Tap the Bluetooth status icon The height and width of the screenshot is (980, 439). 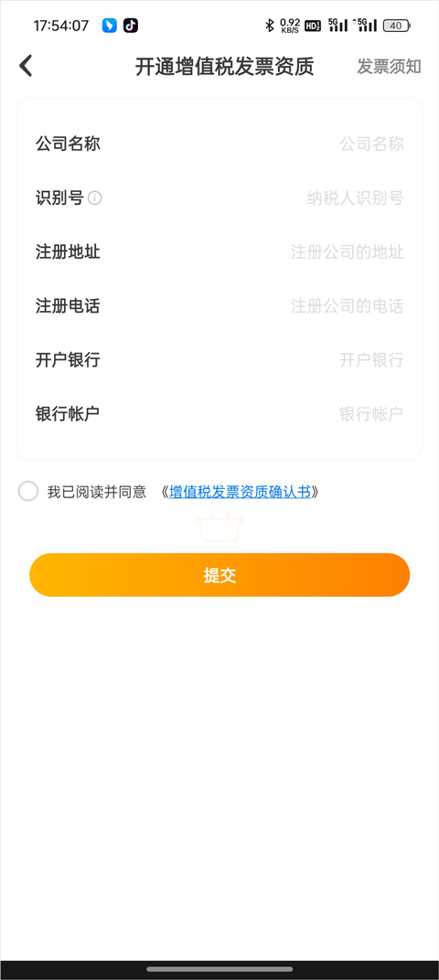[x=270, y=26]
